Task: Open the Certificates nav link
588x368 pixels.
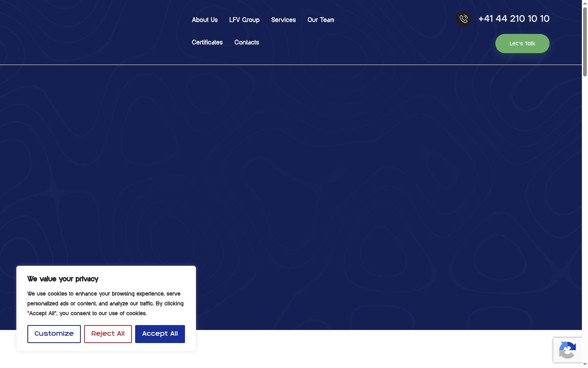Action: 207,42
